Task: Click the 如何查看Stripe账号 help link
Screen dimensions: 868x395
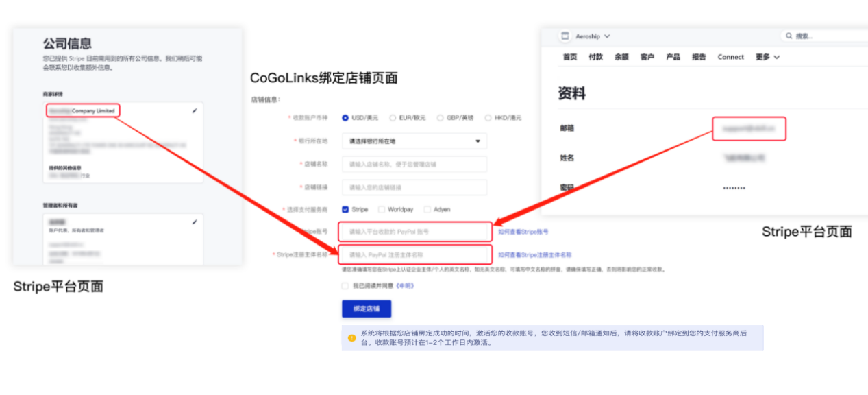Action: (525, 232)
